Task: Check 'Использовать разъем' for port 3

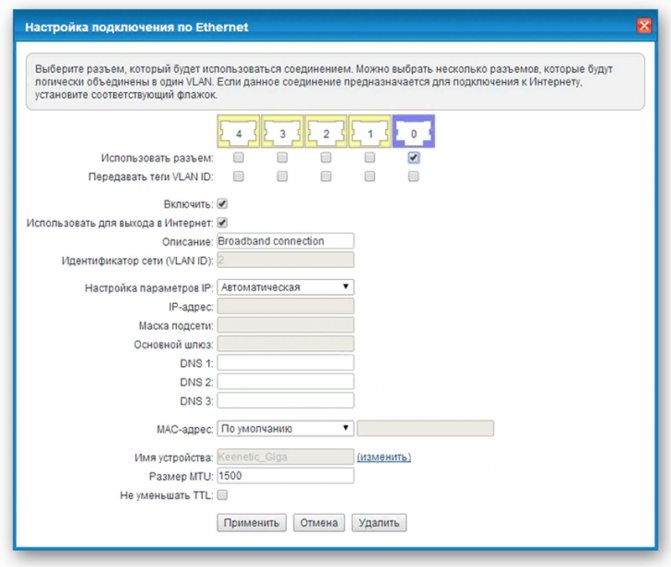Action: 282,157
